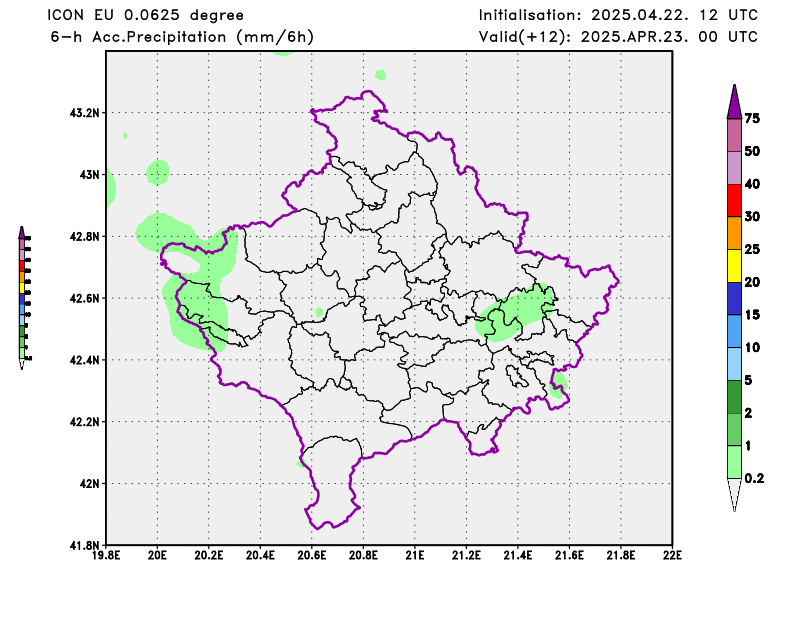
Task: Click 'Valid(+12): 2025.APR.23. 00 UTC' text
Action: [x=618, y=37]
